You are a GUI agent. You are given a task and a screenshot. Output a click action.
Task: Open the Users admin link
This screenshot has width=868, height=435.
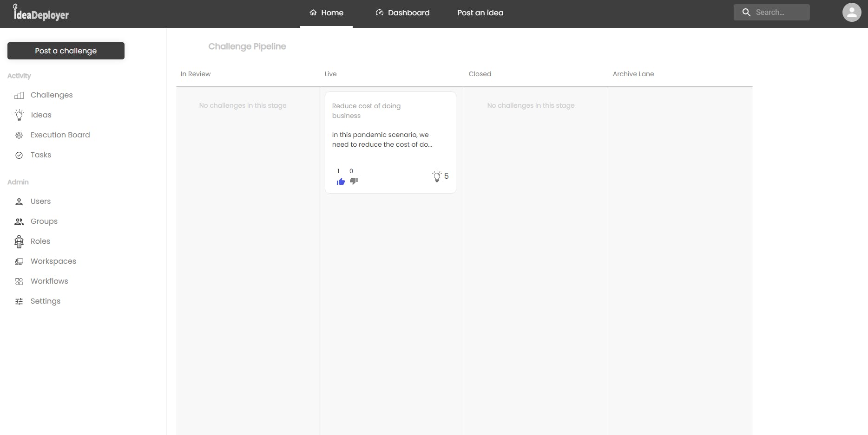40,201
